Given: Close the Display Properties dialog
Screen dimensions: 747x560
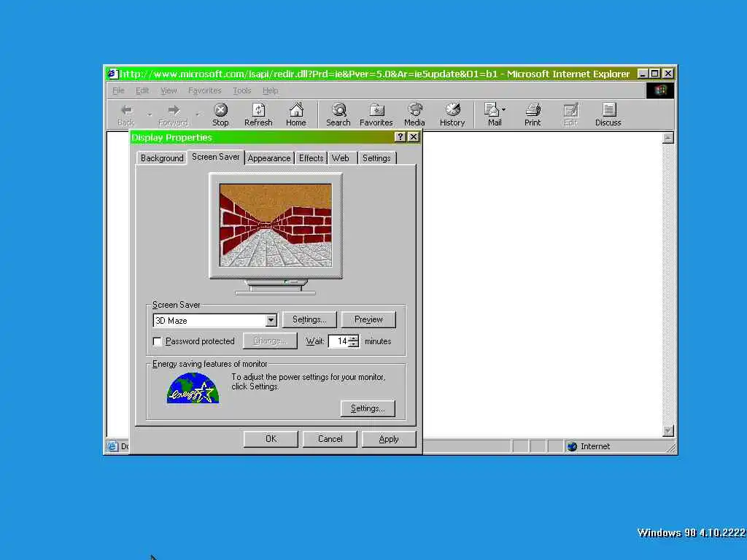Looking at the screenshot, I should (x=414, y=137).
